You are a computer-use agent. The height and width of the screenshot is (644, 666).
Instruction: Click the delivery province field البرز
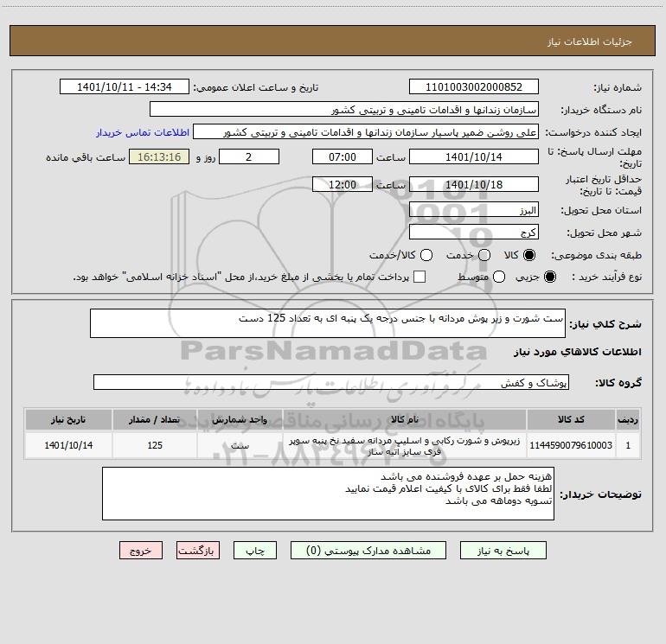pyautogui.click(x=474, y=210)
